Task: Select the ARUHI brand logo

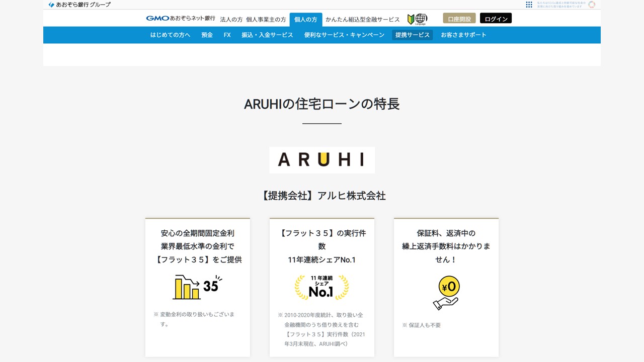Action: tap(321, 160)
